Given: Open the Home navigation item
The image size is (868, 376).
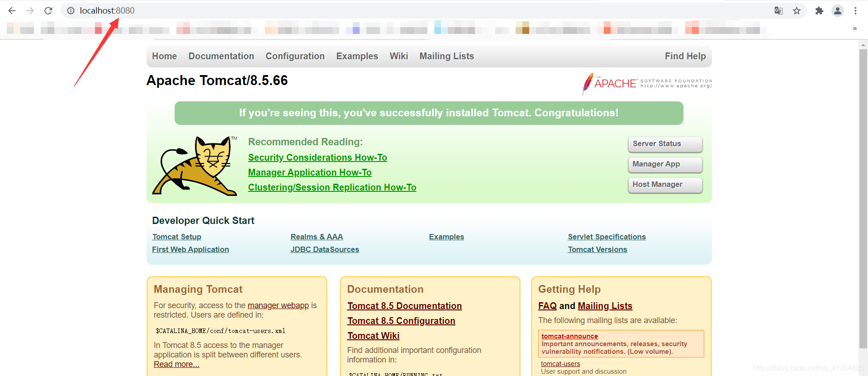Looking at the screenshot, I should coord(165,56).
